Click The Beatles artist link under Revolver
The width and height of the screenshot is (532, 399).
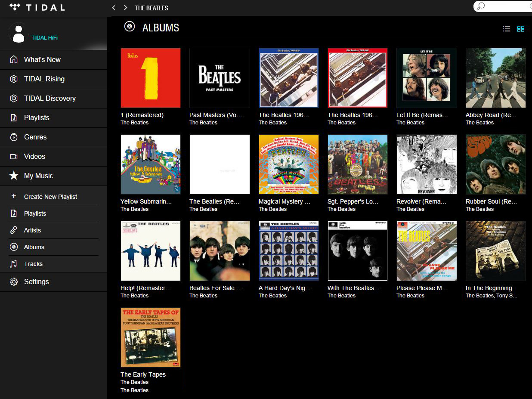click(x=410, y=209)
